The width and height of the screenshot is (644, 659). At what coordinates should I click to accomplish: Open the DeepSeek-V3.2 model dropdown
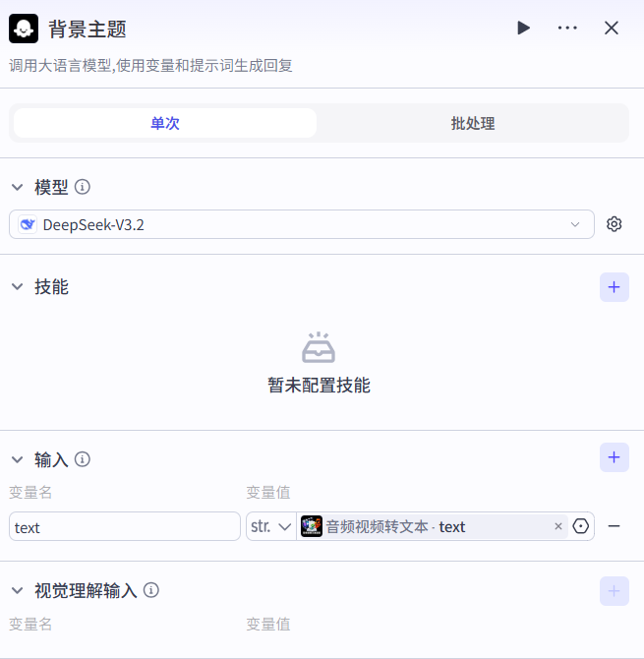302,224
